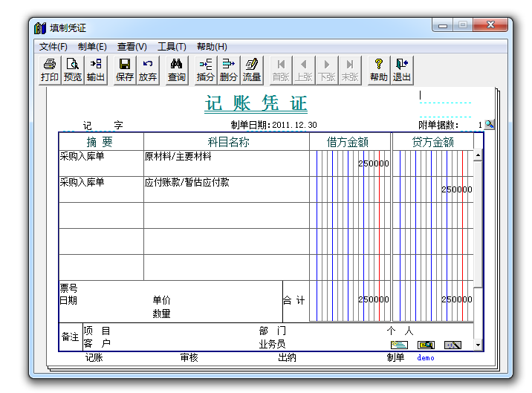This screenshot has width=532, height=393.
Task: Open the 制单(E) menu
Action: [x=92, y=47]
